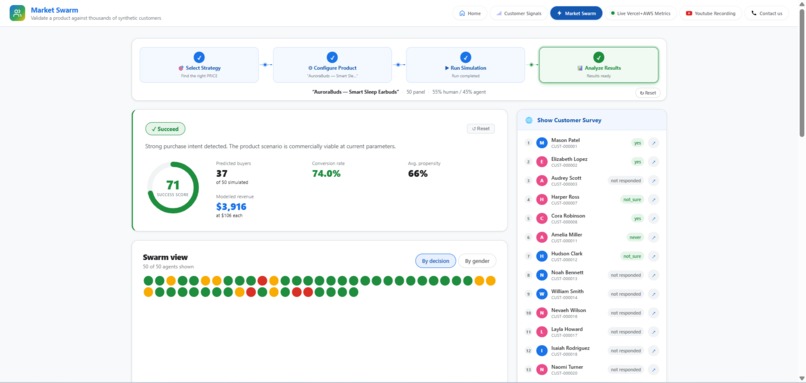
Task: Open details arrow for William Smith
Action: tap(653, 294)
